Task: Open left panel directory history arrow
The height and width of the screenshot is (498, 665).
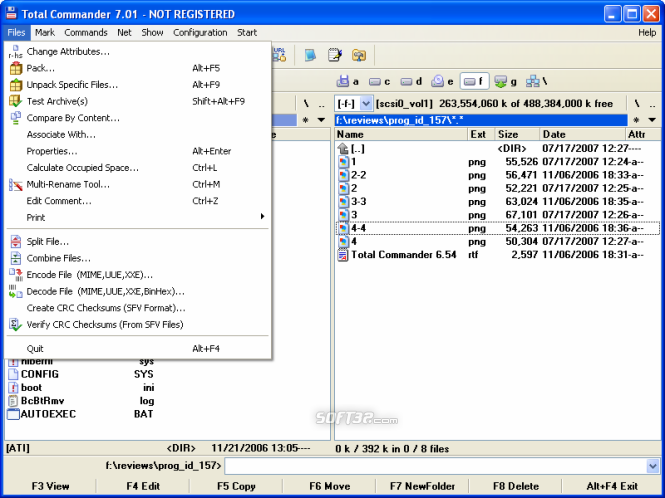Action: pyautogui.click(x=321, y=120)
